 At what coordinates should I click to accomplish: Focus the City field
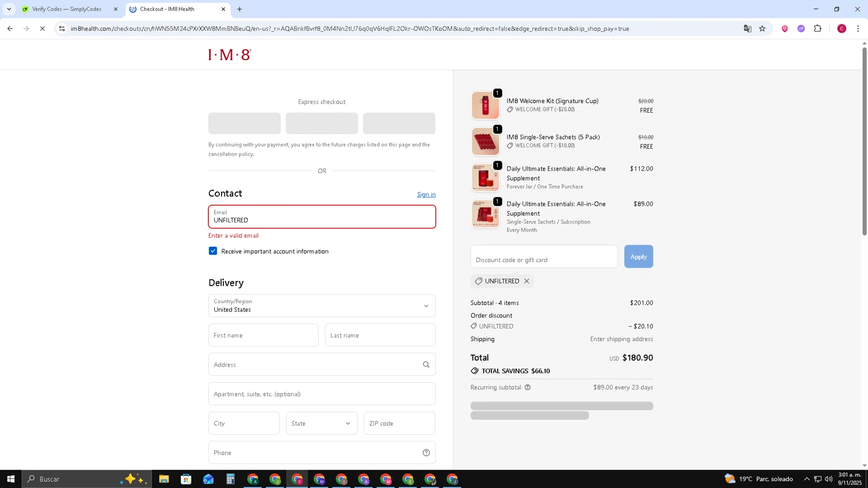[244, 423]
